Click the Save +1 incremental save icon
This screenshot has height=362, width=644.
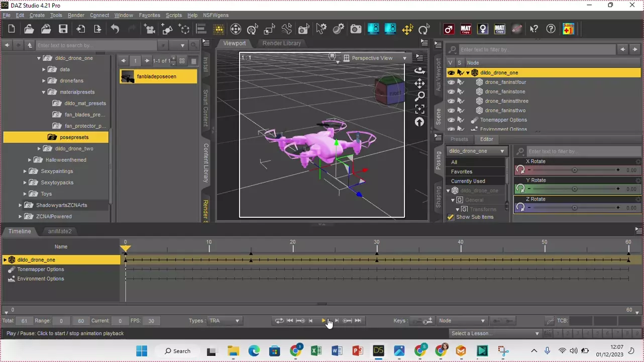[568, 29]
